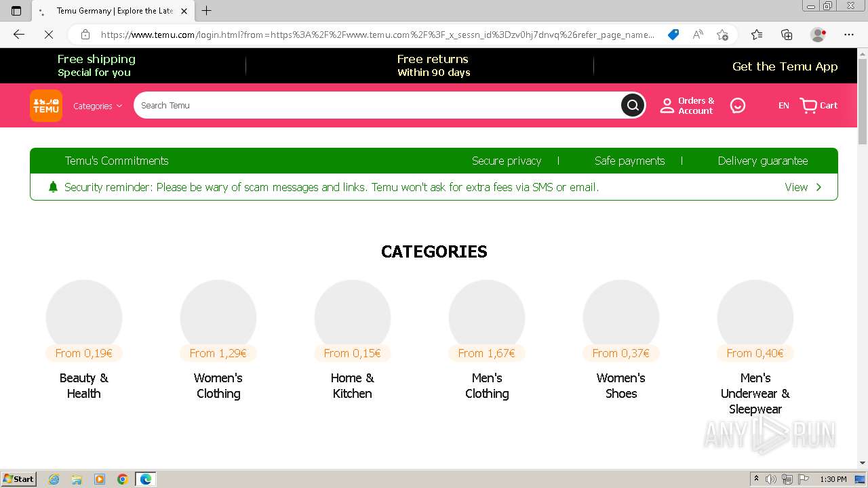Click Safe payments commitment
The image size is (868, 488).
coord(629,161)
